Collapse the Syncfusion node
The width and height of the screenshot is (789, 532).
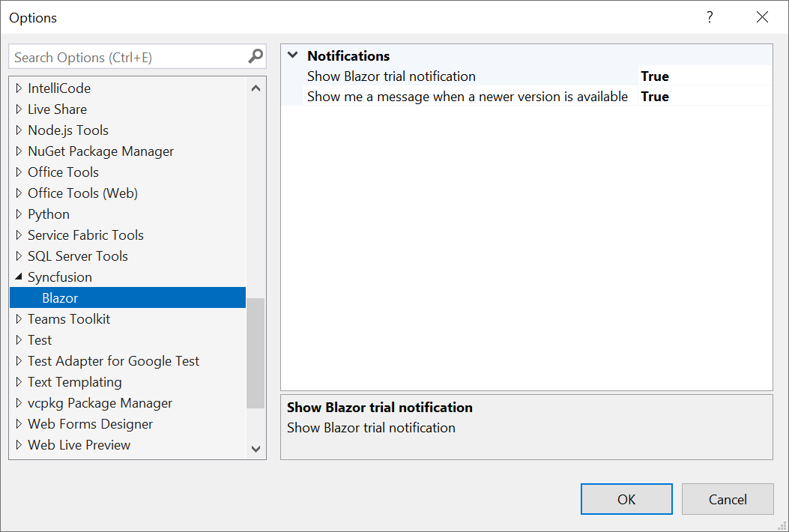pyautogui.click(x=17, y=276)
